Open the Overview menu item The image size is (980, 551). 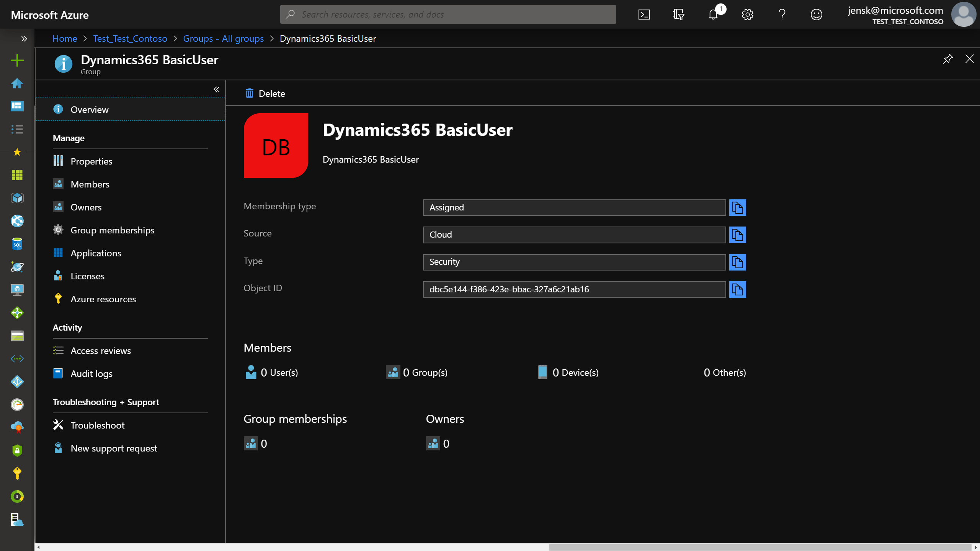(x=130, y=109)
